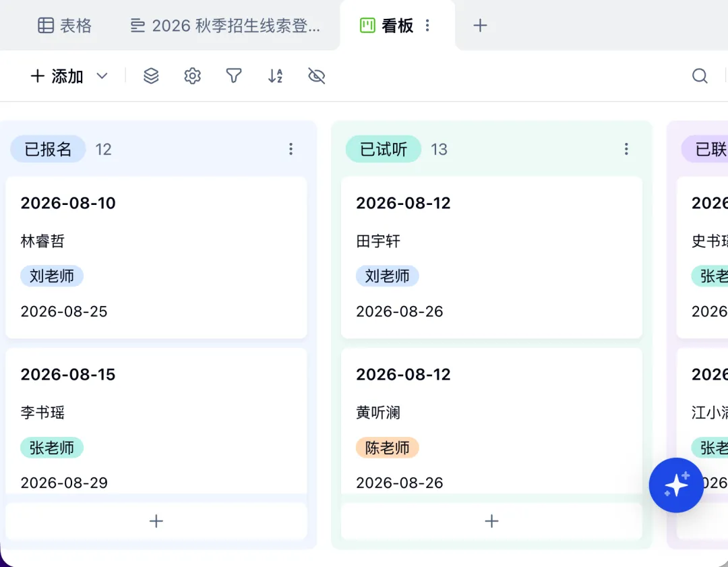
Task: Open the 看板 tab options menu
Action: 427,26
